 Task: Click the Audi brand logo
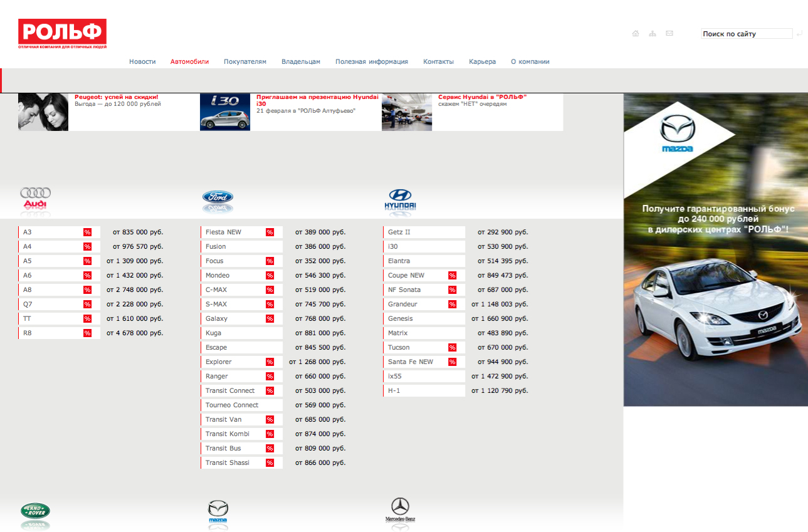[35, 198]
